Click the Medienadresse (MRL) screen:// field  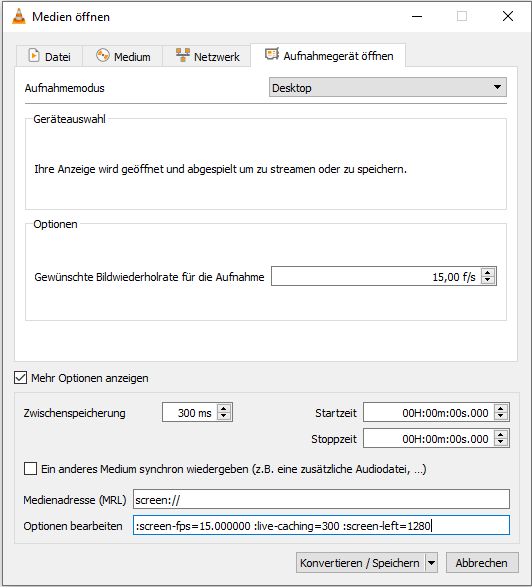coord(321,499)
